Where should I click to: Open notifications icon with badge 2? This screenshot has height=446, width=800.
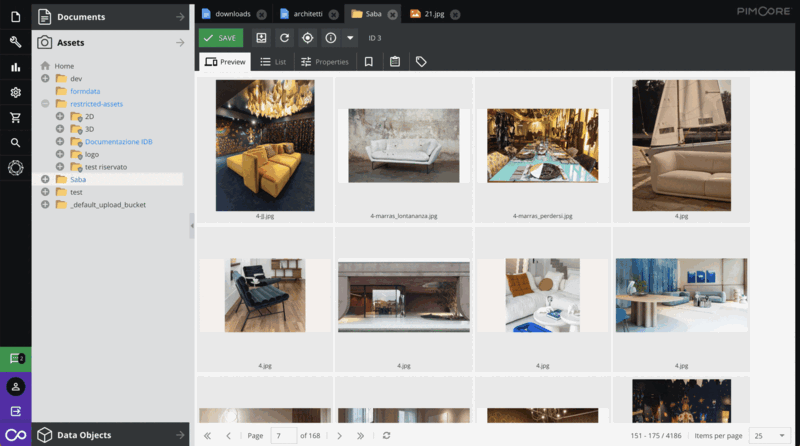point(16,359)
